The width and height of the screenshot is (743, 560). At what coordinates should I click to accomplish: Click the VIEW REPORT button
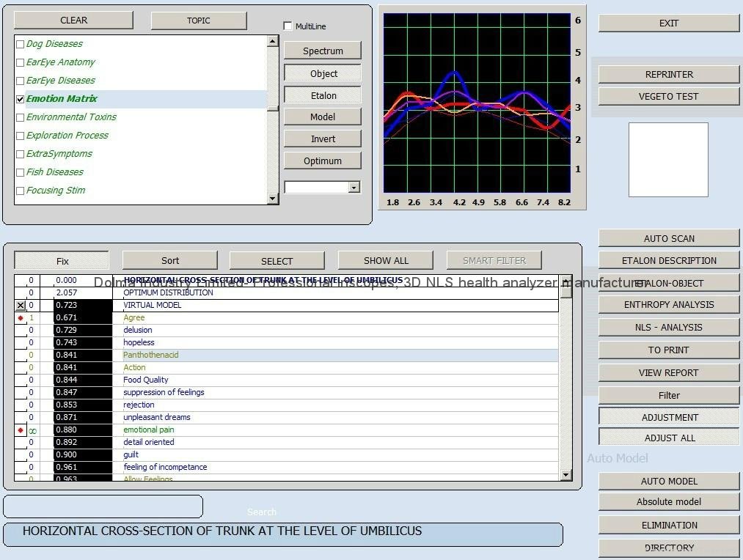click(x=669, y=372)
